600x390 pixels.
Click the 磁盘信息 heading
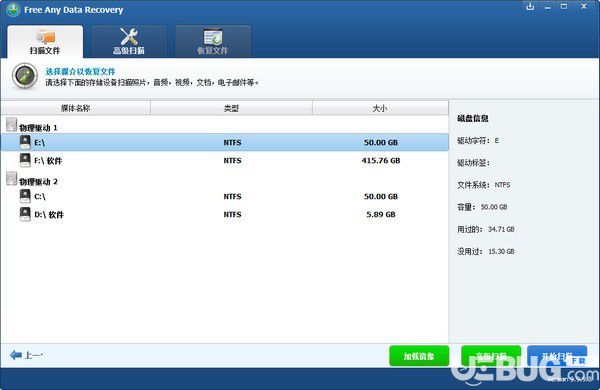473,118
